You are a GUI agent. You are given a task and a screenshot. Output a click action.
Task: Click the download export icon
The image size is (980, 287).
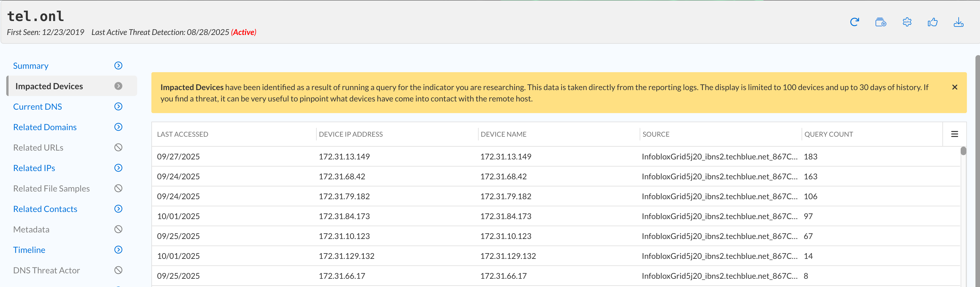958,22
